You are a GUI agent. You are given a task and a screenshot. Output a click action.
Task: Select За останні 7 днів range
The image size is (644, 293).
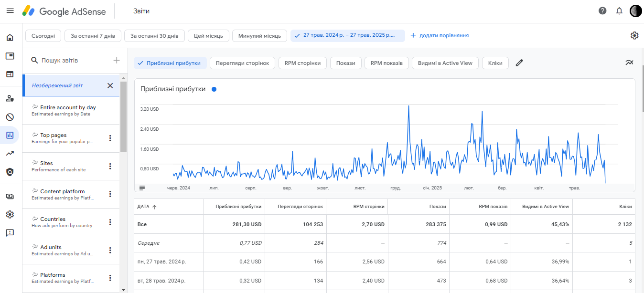[x=93, y=36]
